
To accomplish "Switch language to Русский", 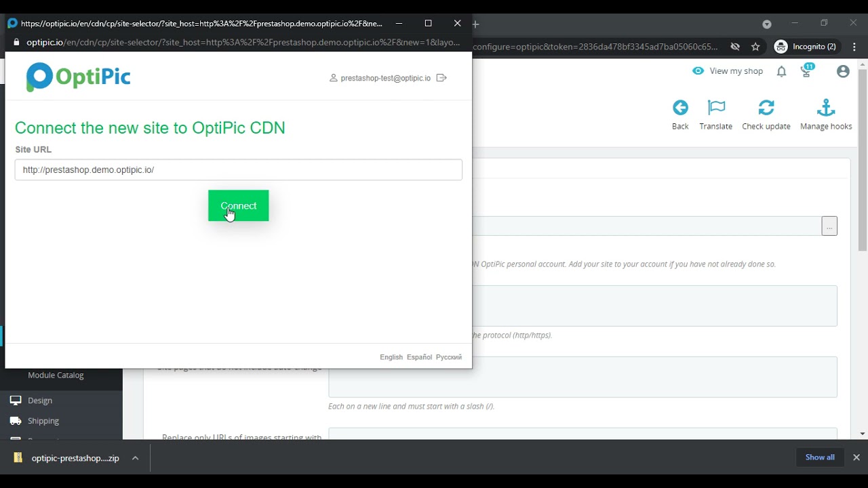I will (x=449, y=357).
